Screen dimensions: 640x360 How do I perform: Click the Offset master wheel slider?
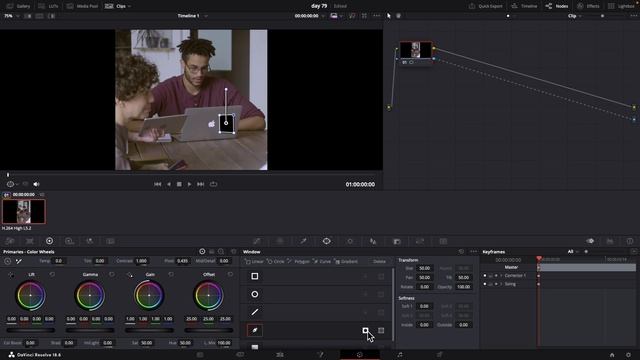(x=209, y=330)
